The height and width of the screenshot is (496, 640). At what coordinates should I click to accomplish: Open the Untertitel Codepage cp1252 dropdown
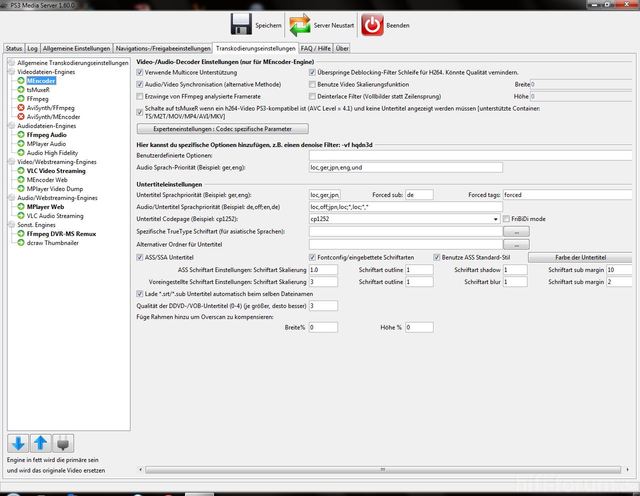coord(495,219)
